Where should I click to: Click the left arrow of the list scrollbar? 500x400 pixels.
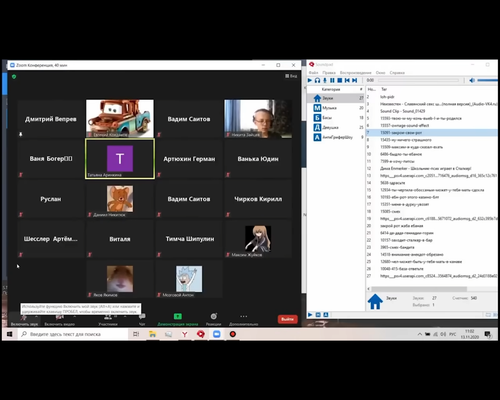tap(368, 289)
